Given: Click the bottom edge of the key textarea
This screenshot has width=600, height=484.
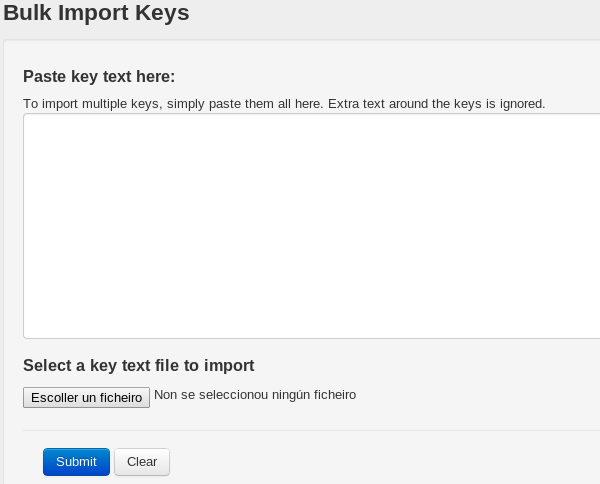Looking at the screenshot, I should (x=311, y=338).
